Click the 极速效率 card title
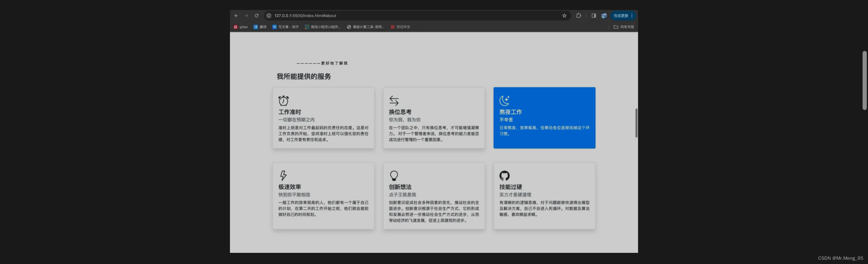868x264 pixels. coord(289,187)
